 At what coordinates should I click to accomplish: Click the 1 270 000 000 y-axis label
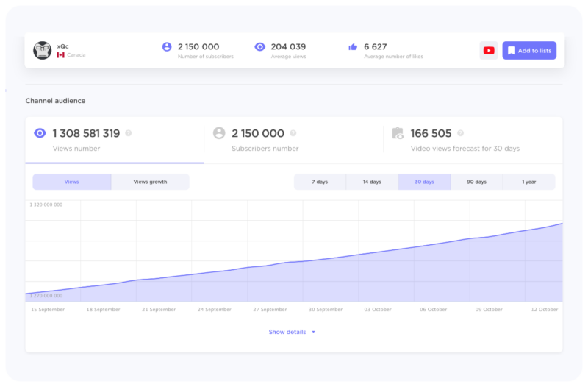click(x=46, y=296)
